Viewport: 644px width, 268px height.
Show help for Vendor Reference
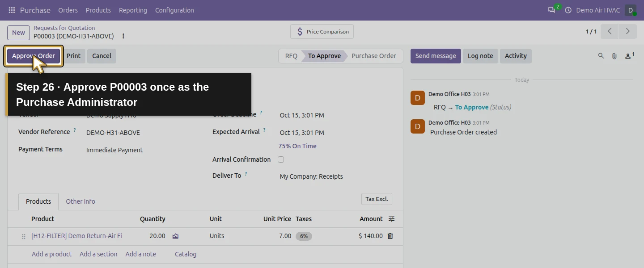[75, 130]
